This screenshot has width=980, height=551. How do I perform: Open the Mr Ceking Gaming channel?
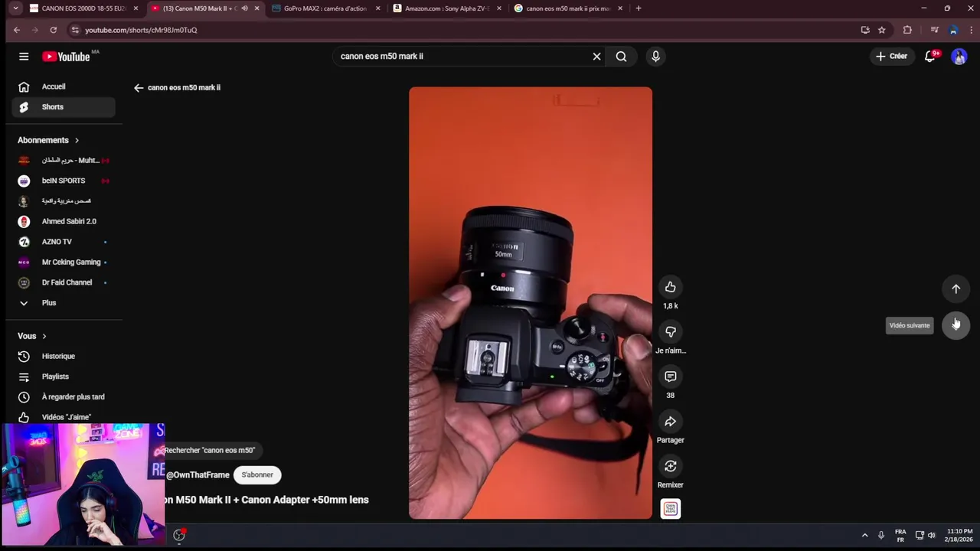coord(64,262)
